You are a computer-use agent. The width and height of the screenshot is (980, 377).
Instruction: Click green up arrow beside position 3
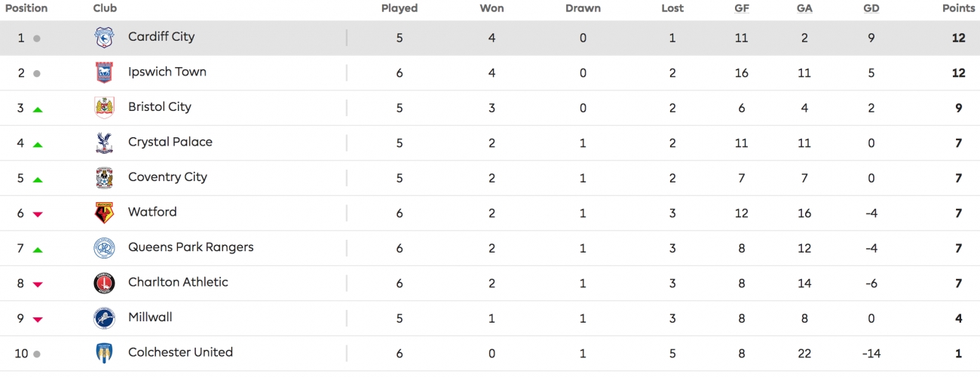(38, 109)
